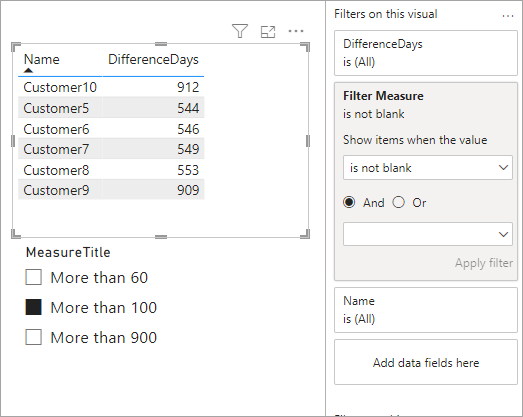Click the table's bottom-center resize handle

pos(161,237)
